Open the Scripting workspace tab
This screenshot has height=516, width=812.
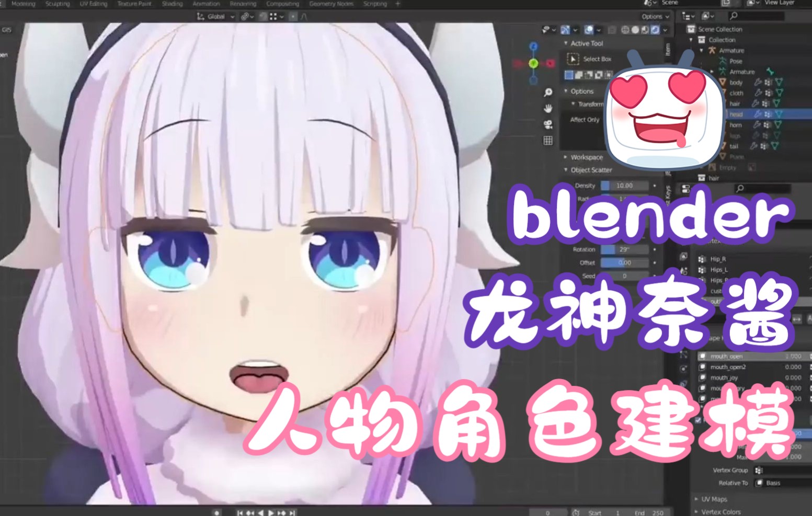[x=375, y=4]
